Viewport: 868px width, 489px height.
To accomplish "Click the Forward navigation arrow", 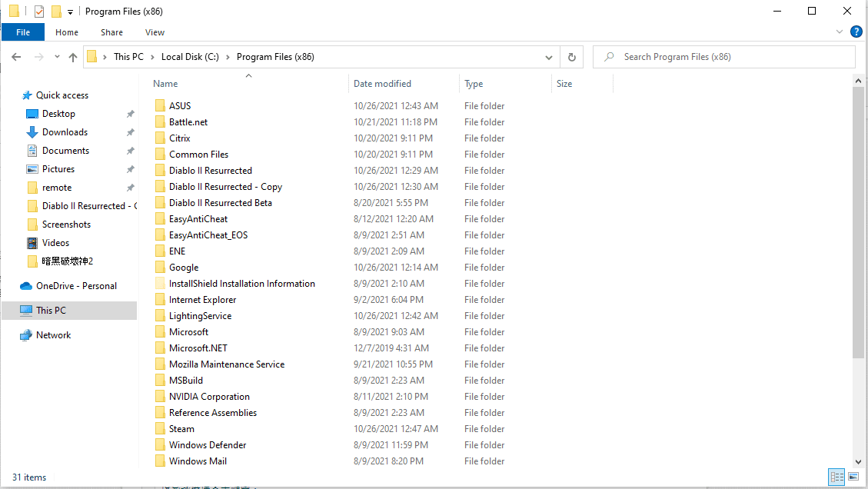I will pyautogui.click(x=38, y=57).
